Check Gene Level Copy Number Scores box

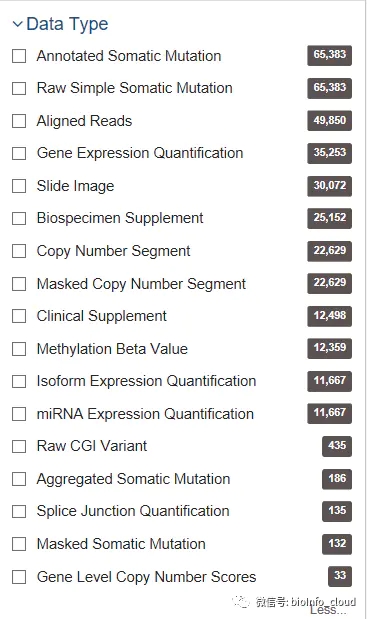tap(19, 577)
